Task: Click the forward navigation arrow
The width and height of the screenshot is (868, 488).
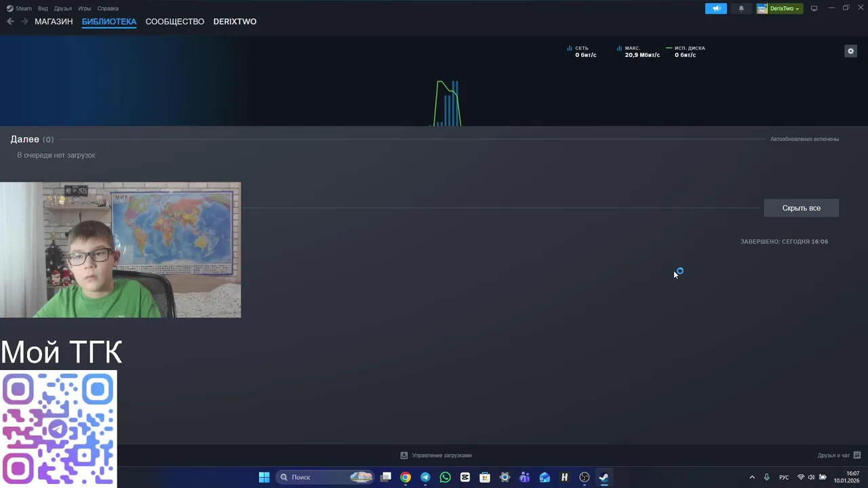Action: (x=24, y=22)
